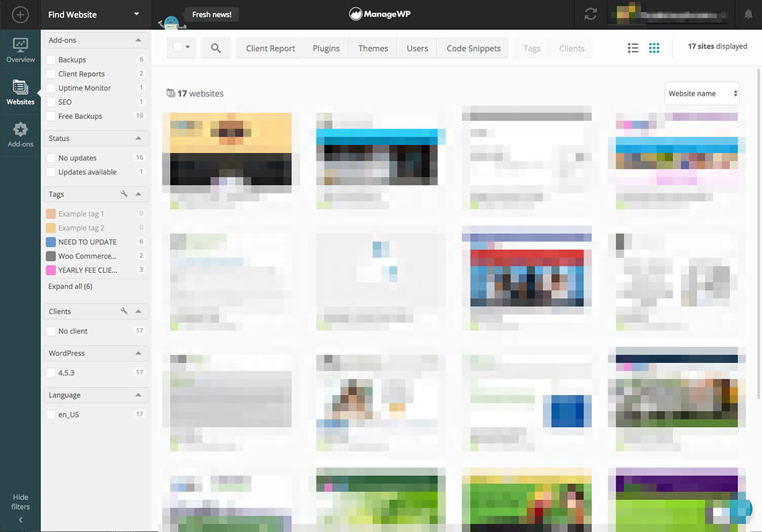Click the Fresh news mascot icon

pyautogui.click(x=171, y=21)
